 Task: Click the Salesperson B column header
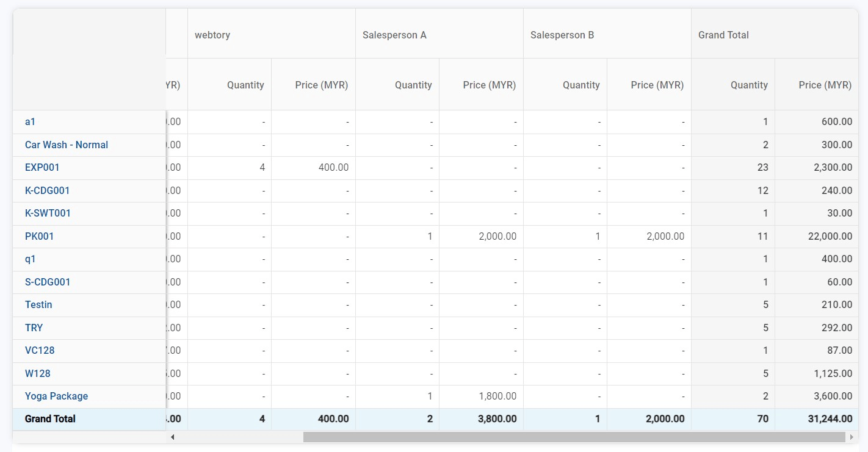click(x=562, y=35)
